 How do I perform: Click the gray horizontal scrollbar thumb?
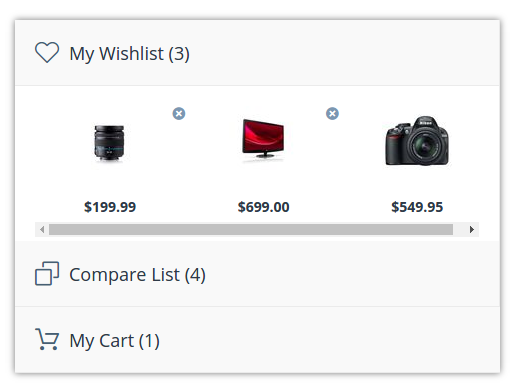pos(251,229)
